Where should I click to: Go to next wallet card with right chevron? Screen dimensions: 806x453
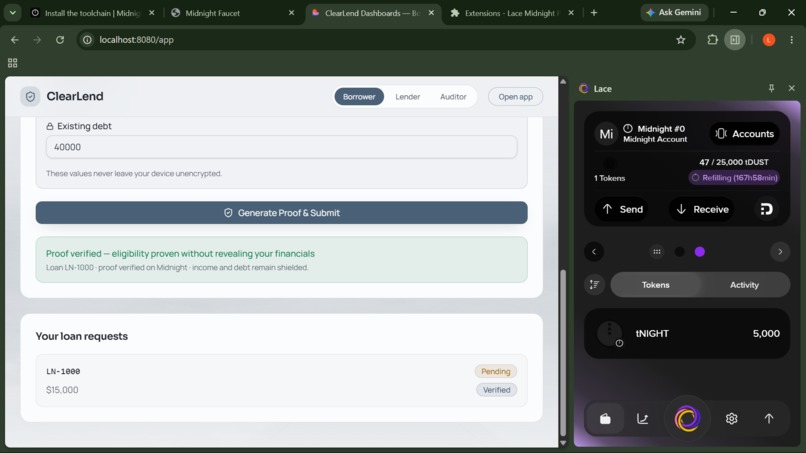[x=780, y=252]
